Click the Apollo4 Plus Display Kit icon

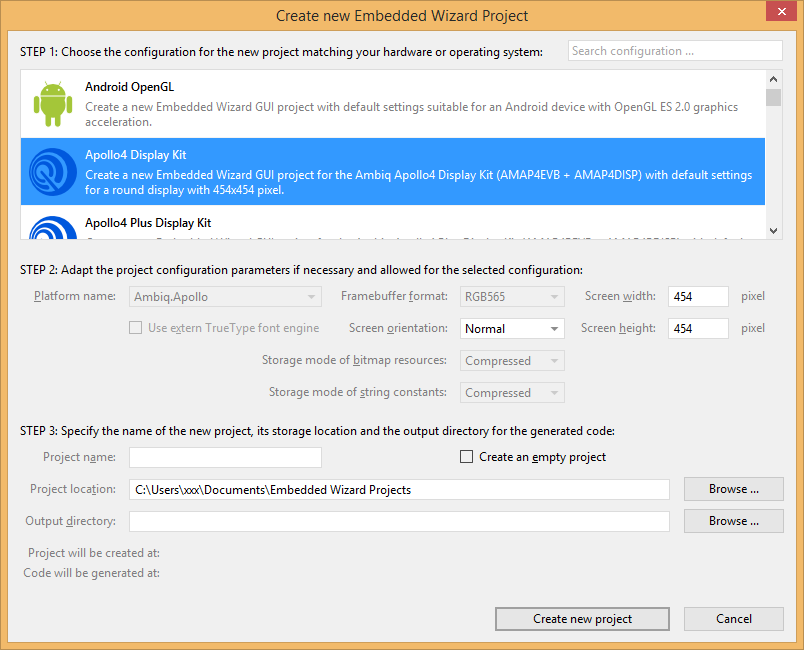click(x=50, y=226)
